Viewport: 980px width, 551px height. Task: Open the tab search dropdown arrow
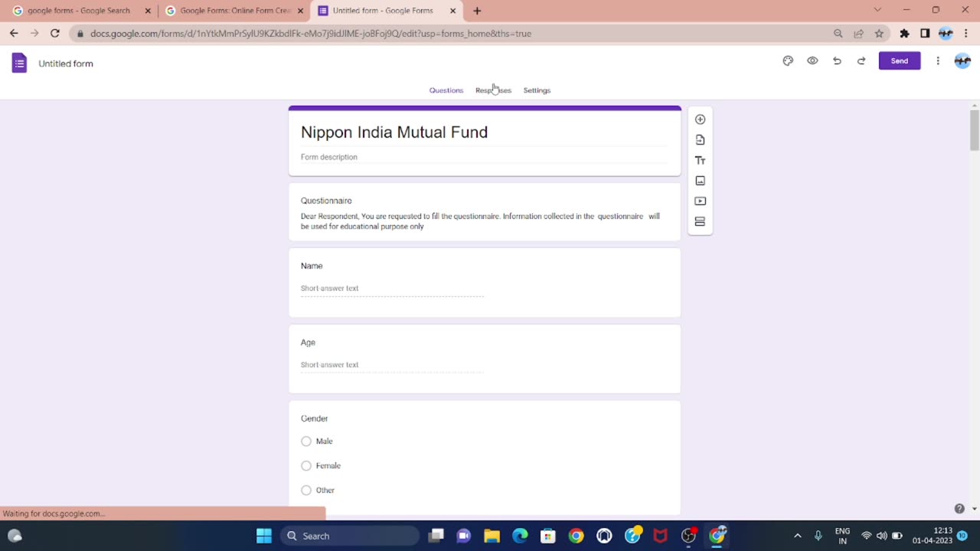click(877, 10)
